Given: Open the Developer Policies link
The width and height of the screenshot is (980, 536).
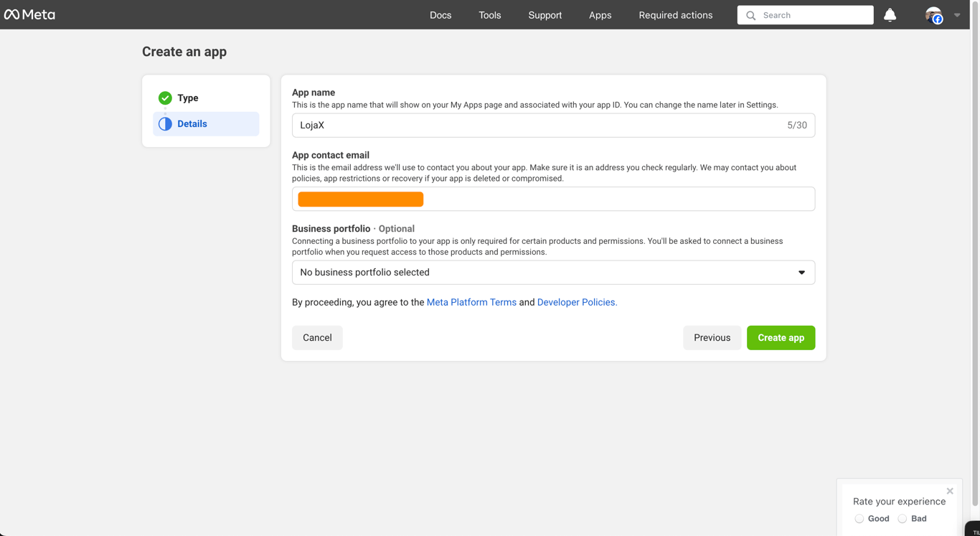Looking at the screenshot, I should (577, 302).
